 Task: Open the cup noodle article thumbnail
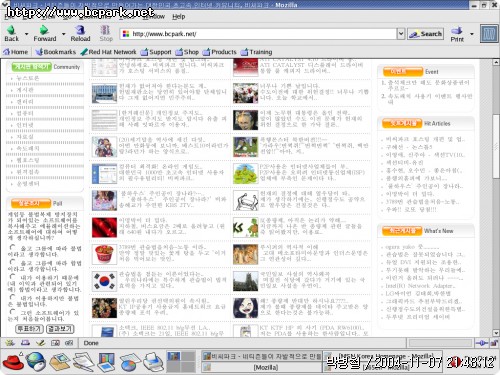pos(104,254)
